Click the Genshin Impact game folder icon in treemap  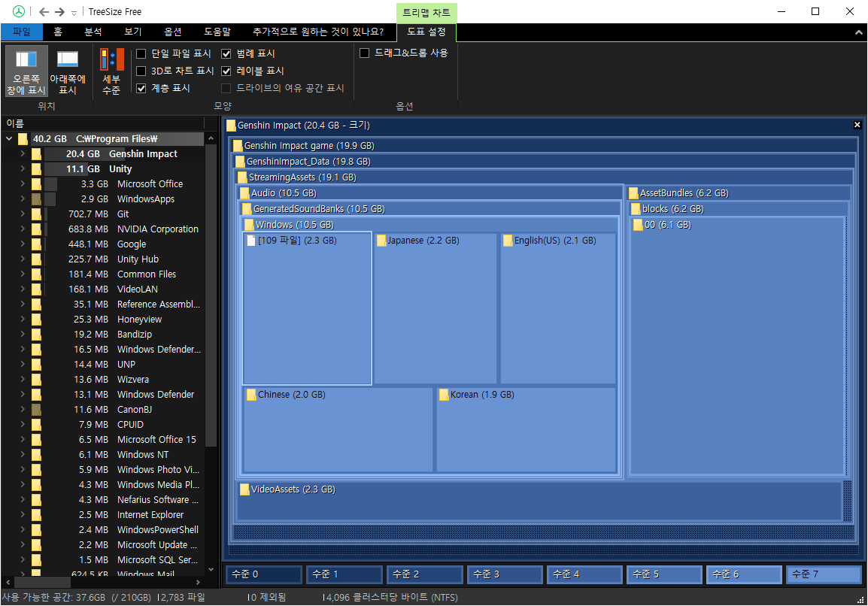[238, 146]
